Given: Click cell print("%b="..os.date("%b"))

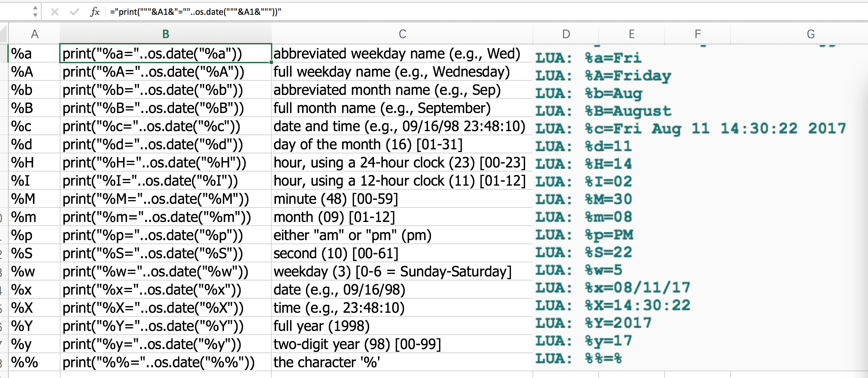Looking at the screenshot, I should point(165,90).
